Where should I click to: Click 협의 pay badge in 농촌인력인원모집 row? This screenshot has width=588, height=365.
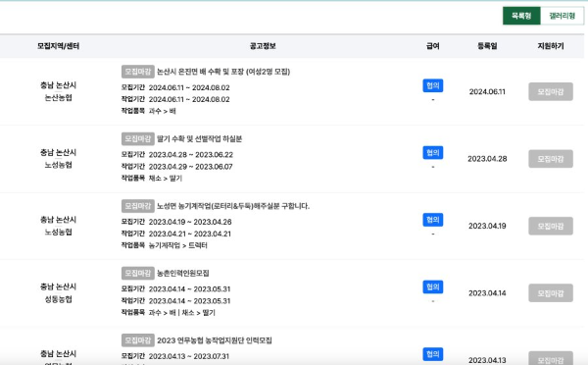point(433,287)
